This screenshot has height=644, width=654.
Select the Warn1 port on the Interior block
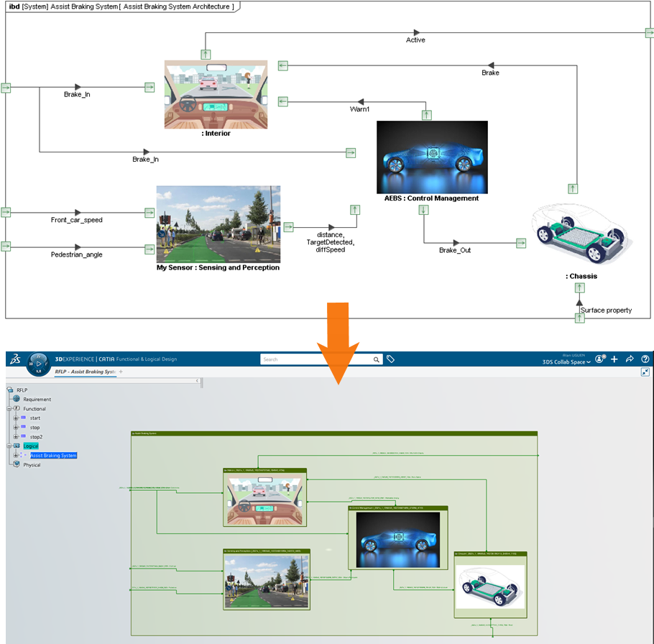click(282, 101)
